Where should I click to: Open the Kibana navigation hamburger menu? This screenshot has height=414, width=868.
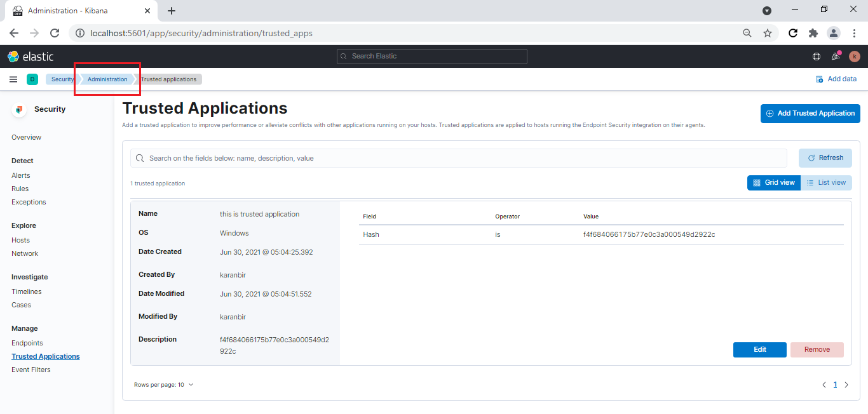13,79
